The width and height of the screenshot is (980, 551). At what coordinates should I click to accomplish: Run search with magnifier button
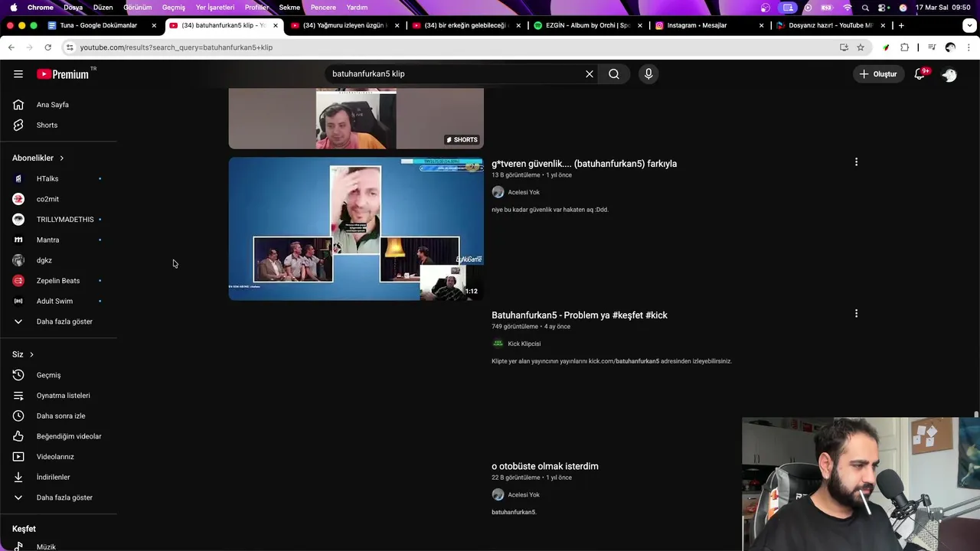tap(614, 74)
